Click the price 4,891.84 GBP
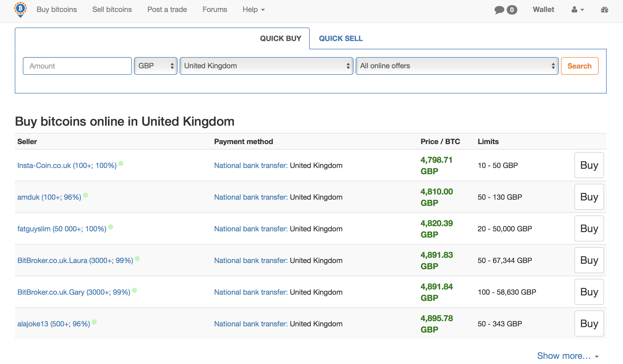 coord(437,292)
